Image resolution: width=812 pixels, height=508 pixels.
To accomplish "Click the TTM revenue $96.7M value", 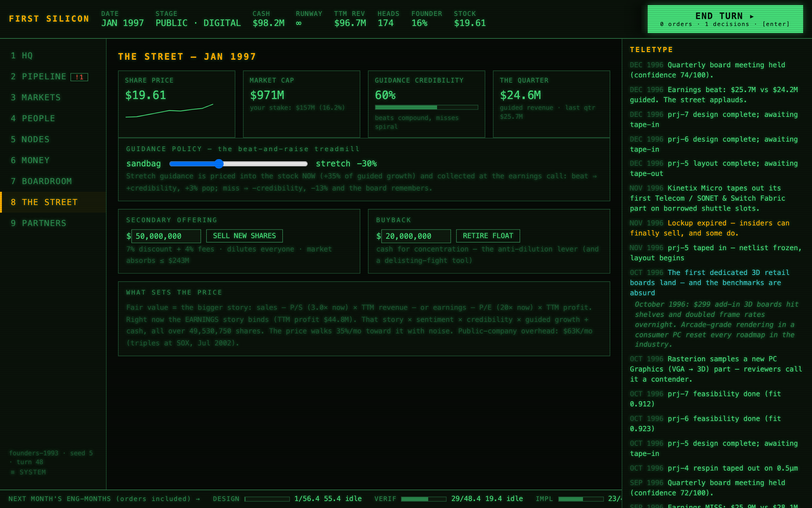I will tap(350, 23).
